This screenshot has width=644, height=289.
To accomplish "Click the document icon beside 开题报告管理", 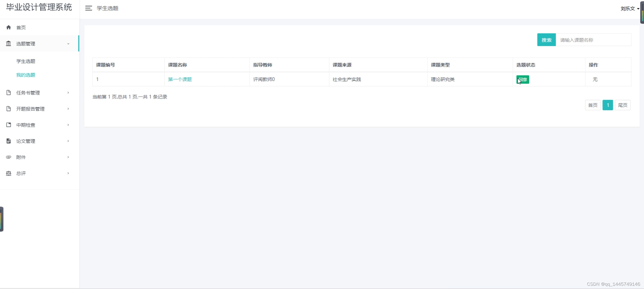I will (9, 109).
